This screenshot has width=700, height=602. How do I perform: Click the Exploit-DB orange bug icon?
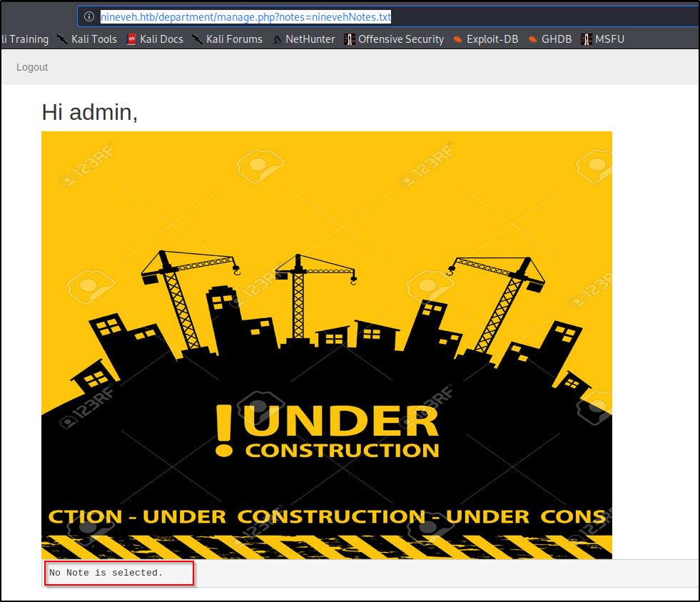coord(457,40)
